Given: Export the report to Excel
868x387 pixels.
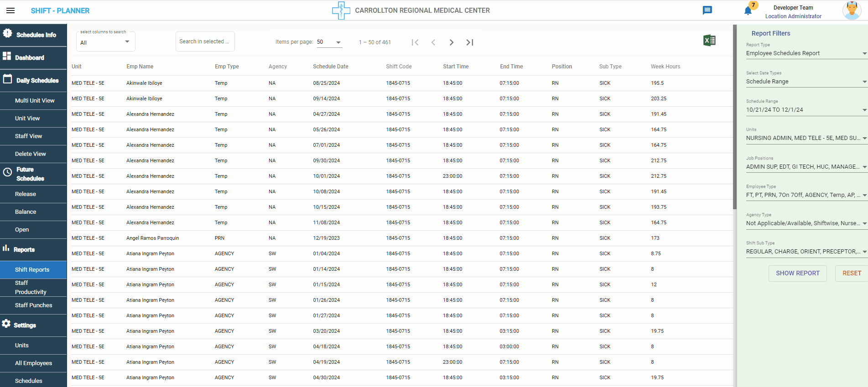Looking at the screenshot, I should click(x=709, y=41).
